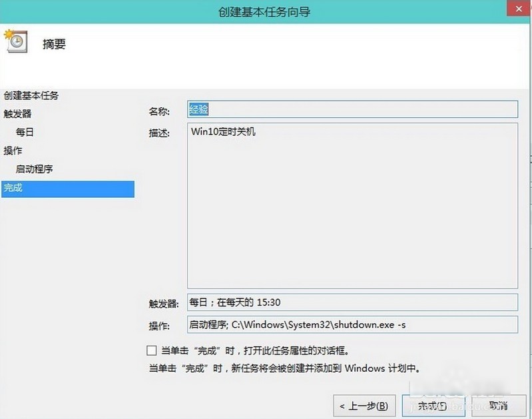The height and width of the screenshot is (419, 532).
Task: Choose the 启动程序 sub-step in sidebar
Action: point(34,169)
